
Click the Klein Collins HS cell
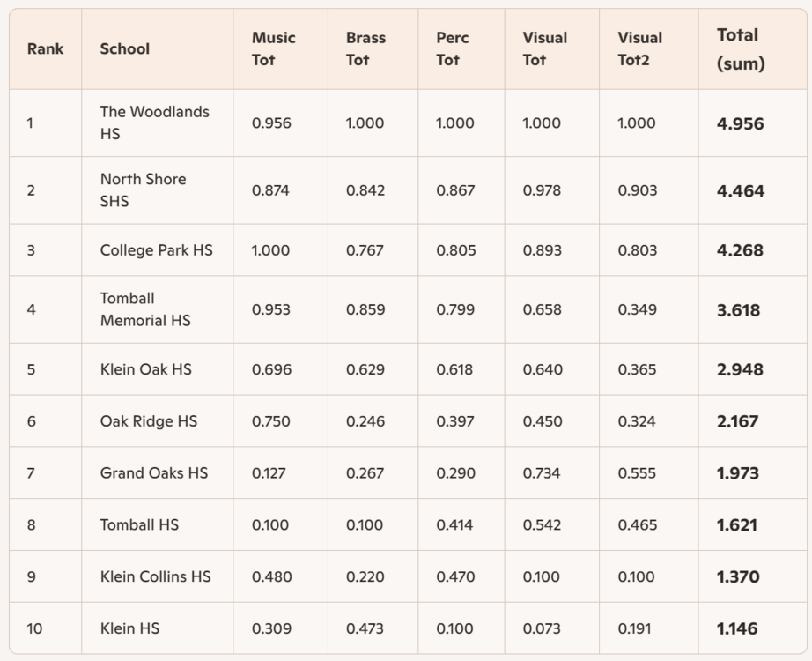pos(156,576)
